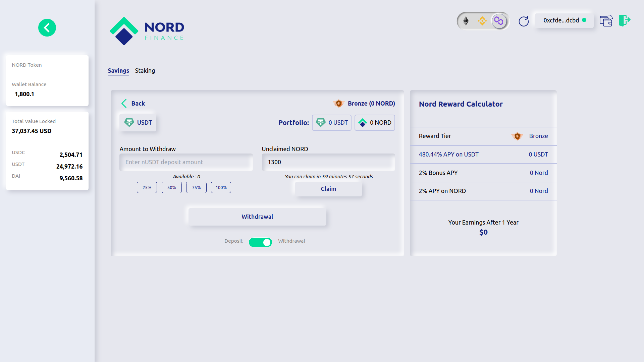Toggle the Deposit/Withdrawal switch

[260, 242]
